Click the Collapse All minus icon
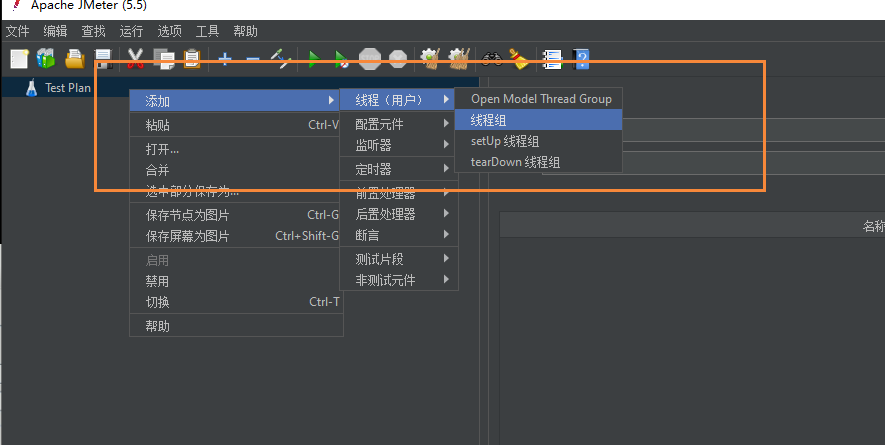This screenshot has width=885, height=445. coord(253,59)
